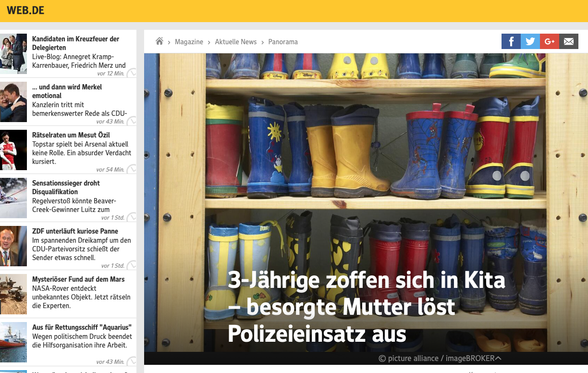Click the clock icon in the Aquarius story
The width and height of the screenshot is (588, 373).
(131, 361)
